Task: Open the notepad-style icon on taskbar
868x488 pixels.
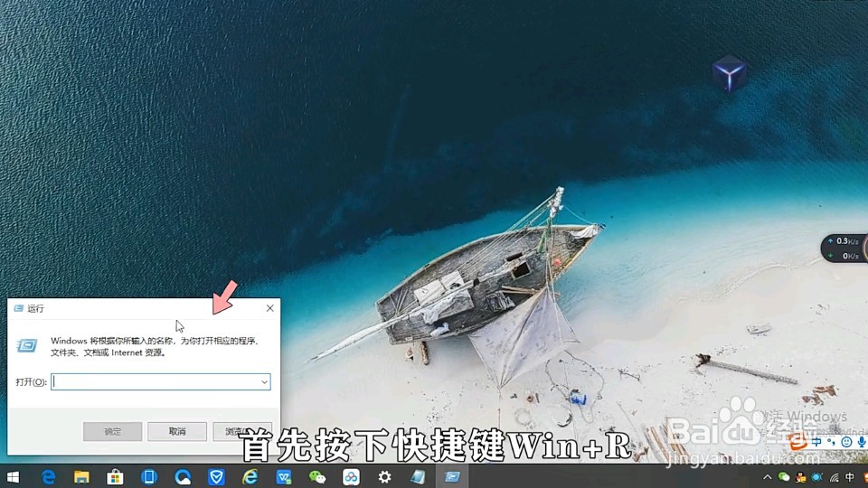Action: tap(418, 477)
